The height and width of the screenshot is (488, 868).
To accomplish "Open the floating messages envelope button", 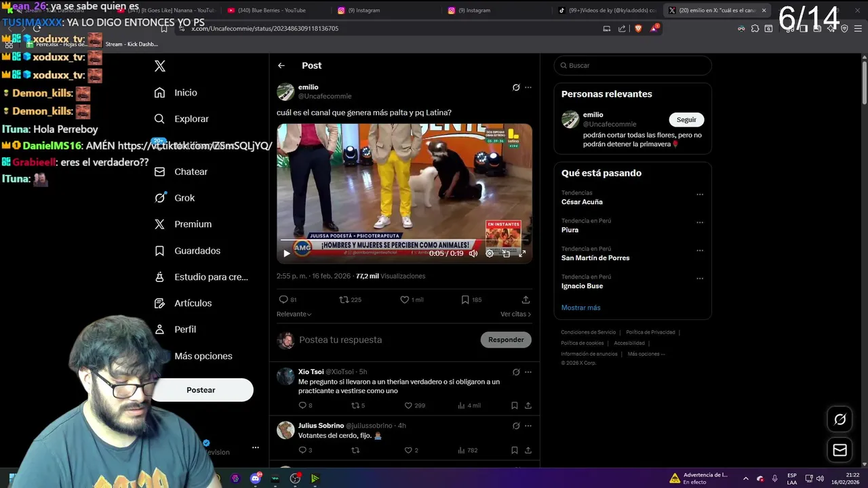I will pyautogui.click(x=840, y=449).
